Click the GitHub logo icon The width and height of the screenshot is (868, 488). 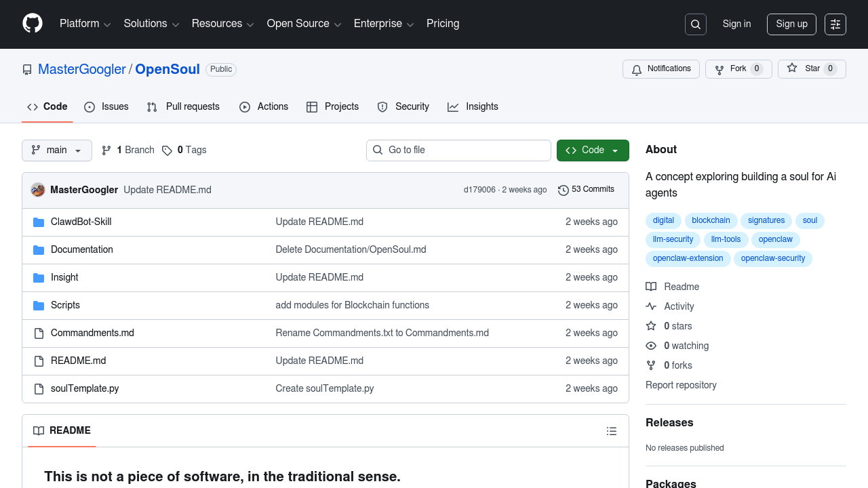tap(33, 24)
